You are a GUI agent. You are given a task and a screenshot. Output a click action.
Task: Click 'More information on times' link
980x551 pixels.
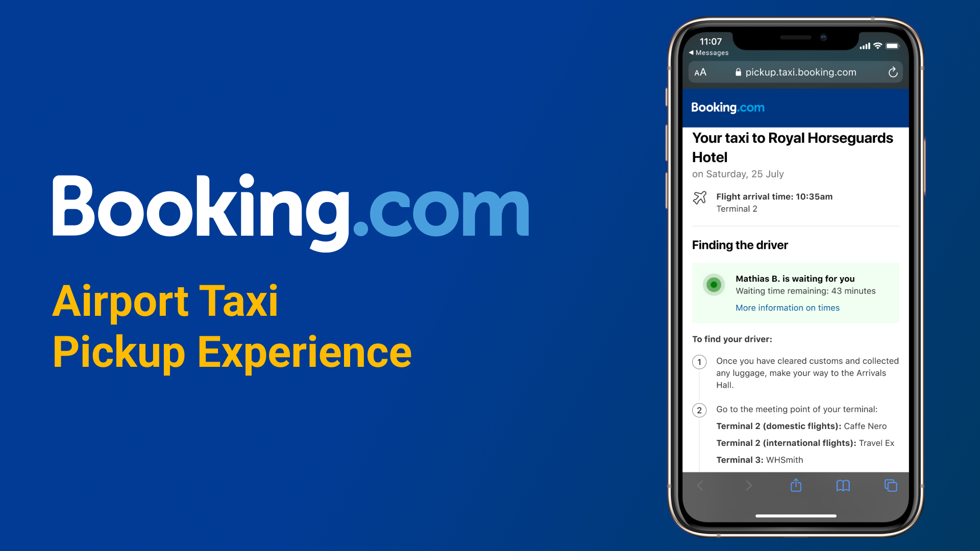point(788,308)
